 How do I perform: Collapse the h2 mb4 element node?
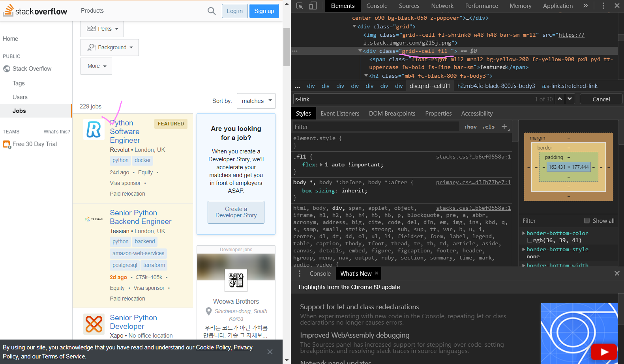click(x=366, y=76)
